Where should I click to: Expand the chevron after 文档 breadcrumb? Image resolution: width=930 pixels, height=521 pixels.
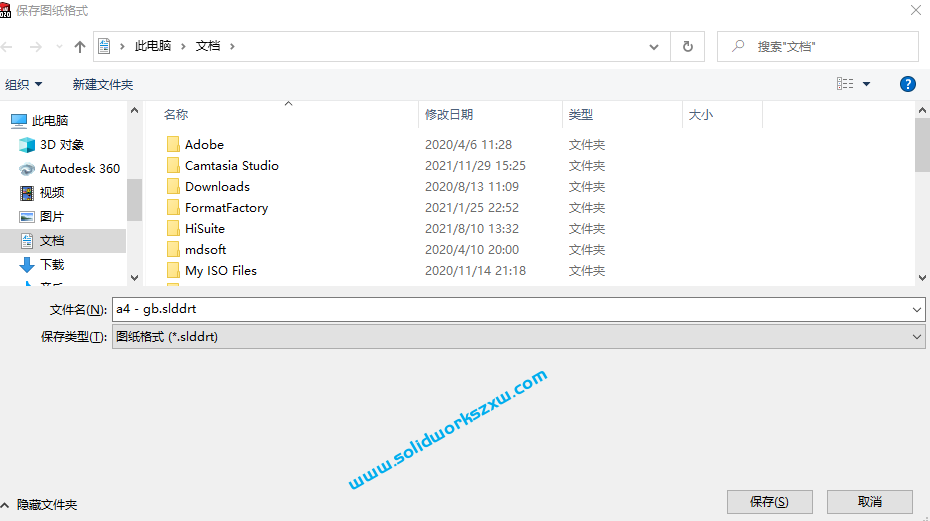coord(232,46)
